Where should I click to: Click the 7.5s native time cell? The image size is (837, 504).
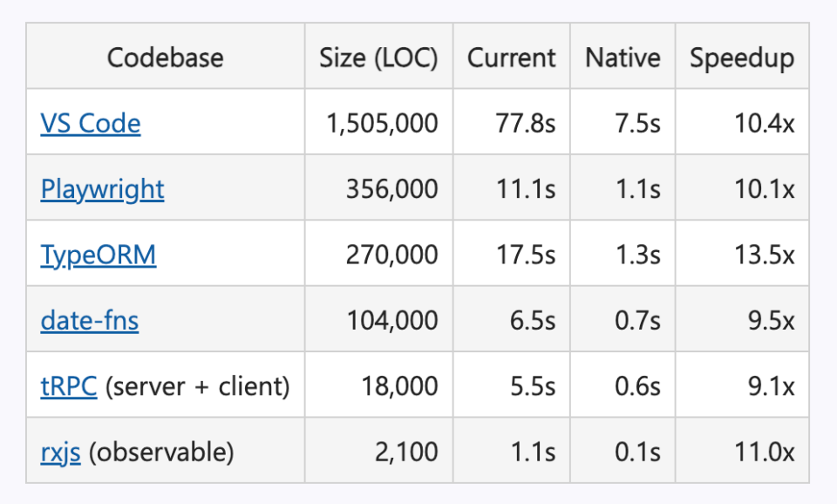point(636,123)
